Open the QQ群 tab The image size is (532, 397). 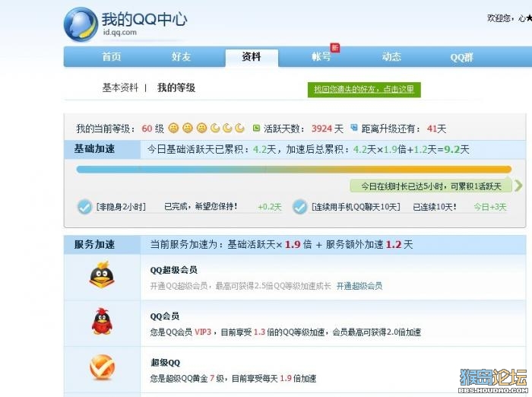click(461, 57)
